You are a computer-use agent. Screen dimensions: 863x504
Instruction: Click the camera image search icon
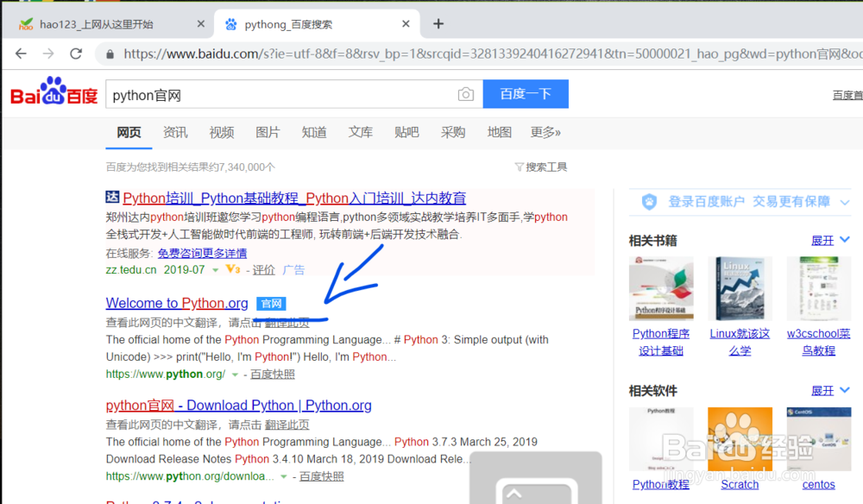[x=466, y=94]
